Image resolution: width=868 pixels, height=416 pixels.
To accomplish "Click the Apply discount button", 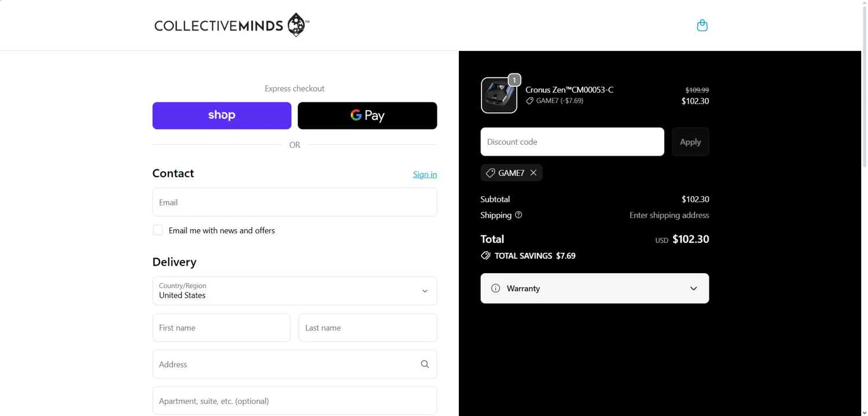I will tap(690, 142).
